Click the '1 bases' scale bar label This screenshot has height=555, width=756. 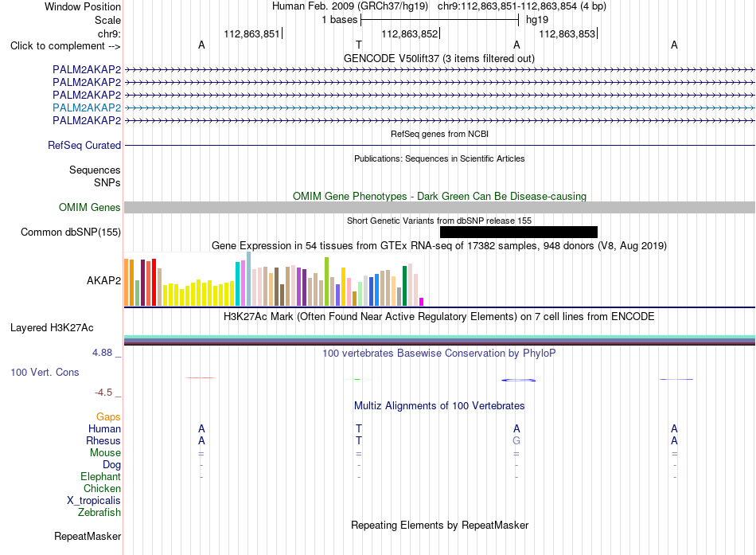tap(340, 20)
